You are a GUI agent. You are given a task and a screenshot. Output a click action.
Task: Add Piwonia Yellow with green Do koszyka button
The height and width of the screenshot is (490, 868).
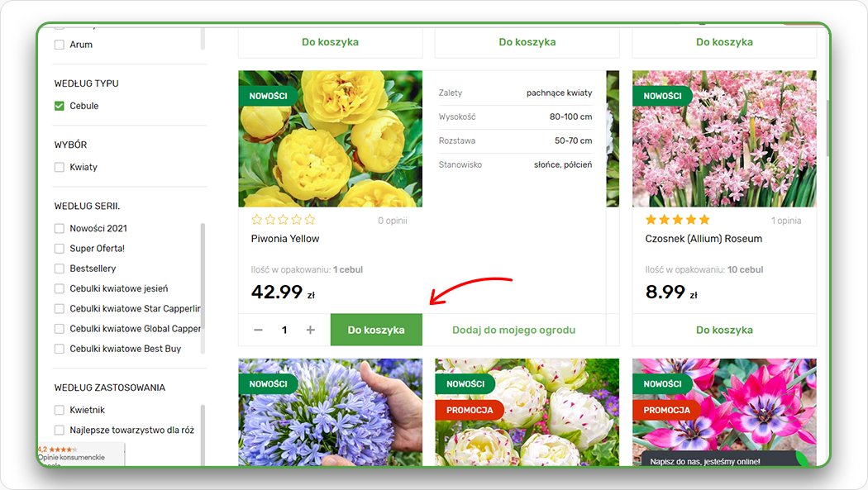[x=376, y=330]
